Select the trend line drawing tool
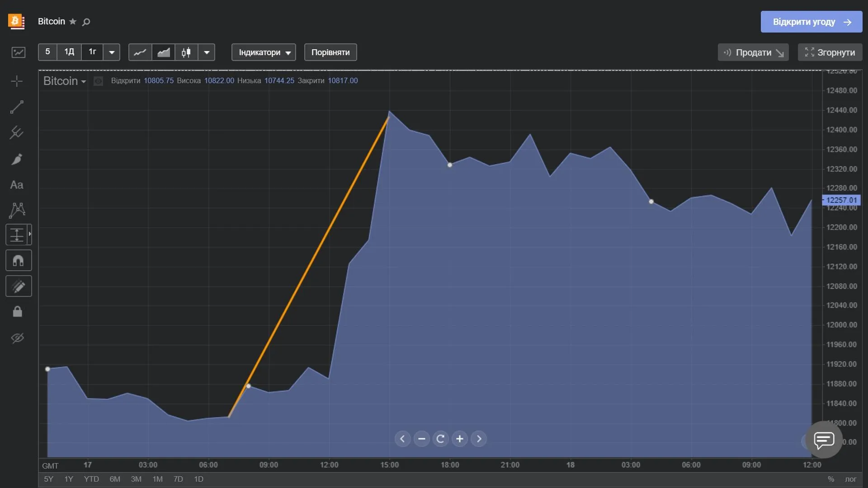868x488 pixels. click(x=17, y=107)
